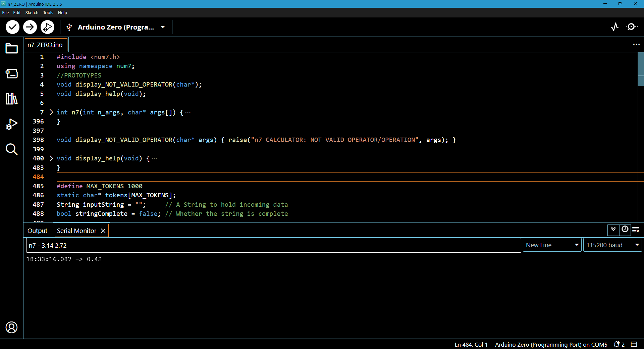Open the 115200 baud rate dropdown
This screenshot has height=349, width=644.
[612, 245]
